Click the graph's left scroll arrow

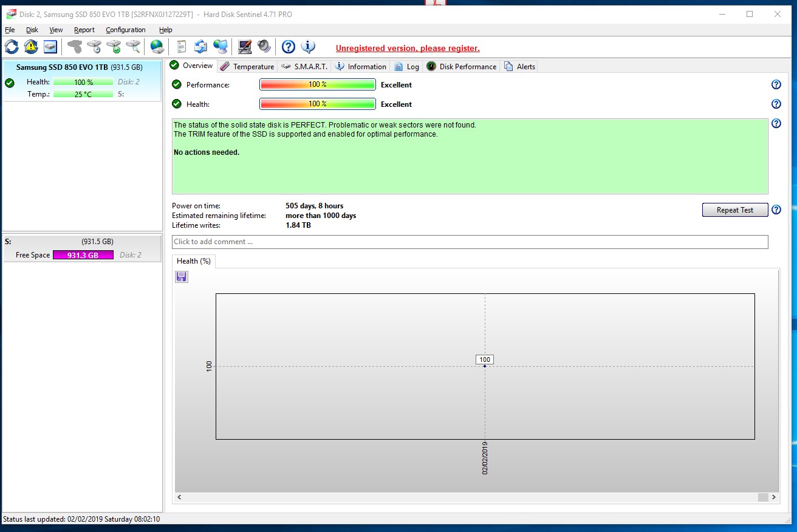point(179,497)
